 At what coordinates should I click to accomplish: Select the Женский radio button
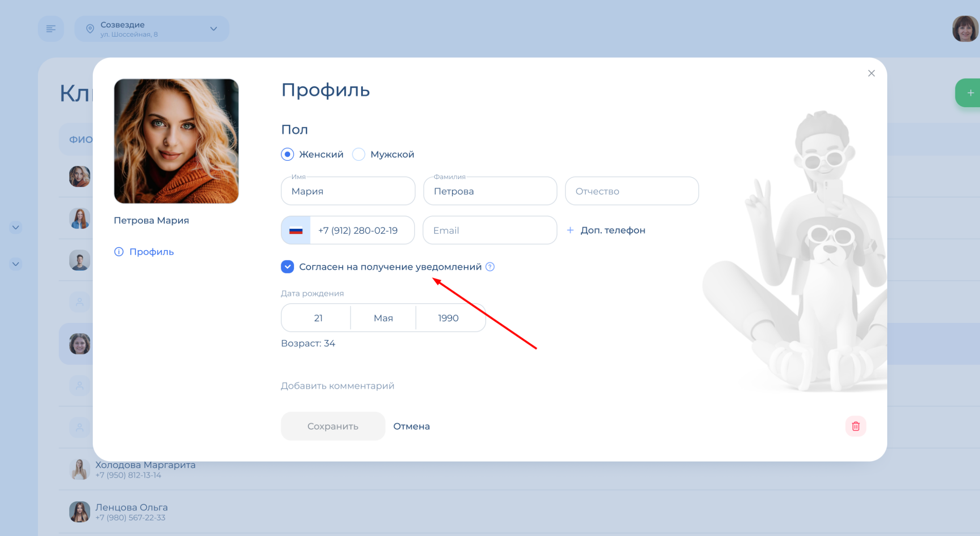pyautogui.click(x=287, y=154)
